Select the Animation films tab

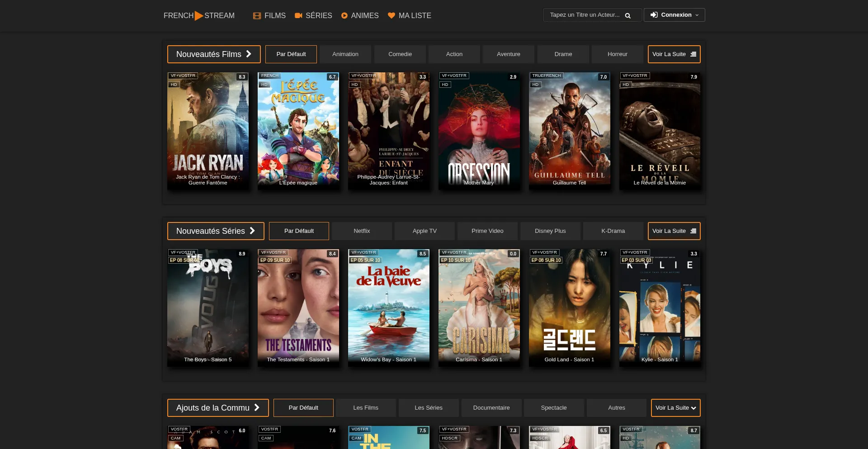tap(345, 54)
